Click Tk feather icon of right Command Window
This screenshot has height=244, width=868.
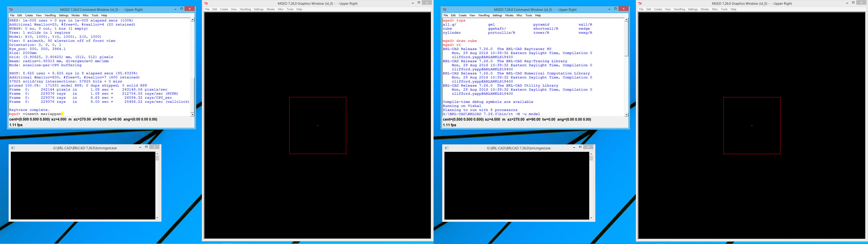tap(445, 10)
